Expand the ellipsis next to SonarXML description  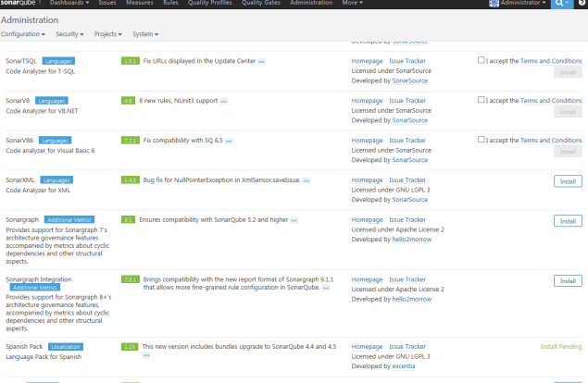307,180
